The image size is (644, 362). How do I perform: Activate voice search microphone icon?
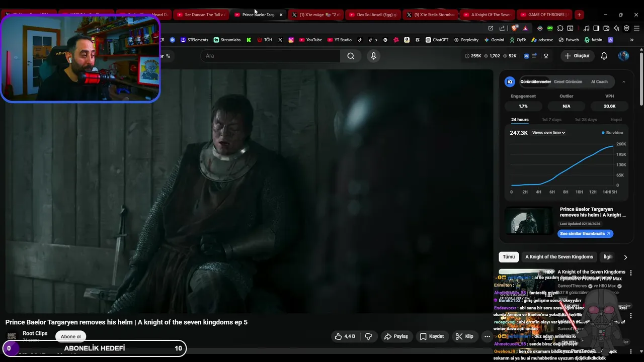(x=373, y=56)
